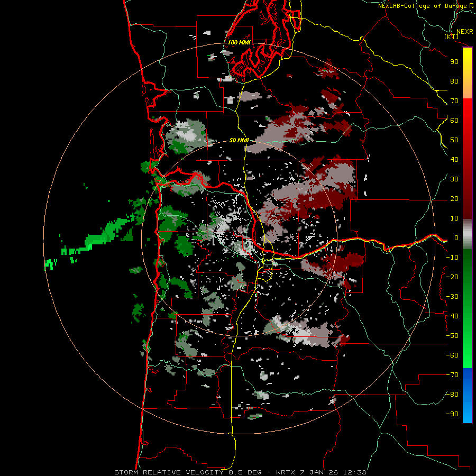Click the Storm Relative Velocity product title
Image resolution: width=476 pixels, height=476 pixels.
click(169, 472)
